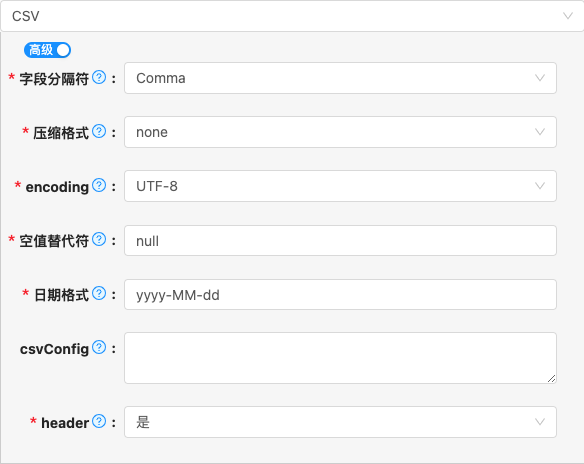Image resolution: width=584 pixels, height=464 pixels.
Task: Click help icon next to 日期格式
Action: [99, 293]
